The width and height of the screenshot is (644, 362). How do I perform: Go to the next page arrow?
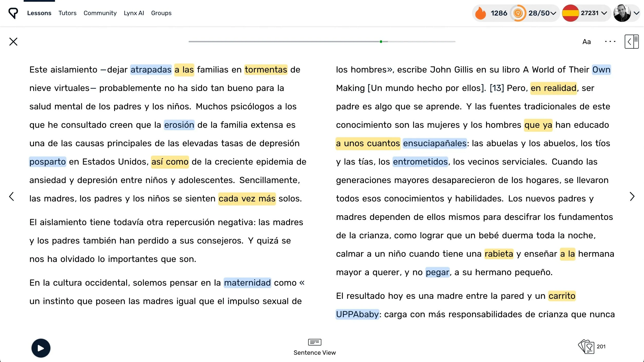tap(632, 197)
